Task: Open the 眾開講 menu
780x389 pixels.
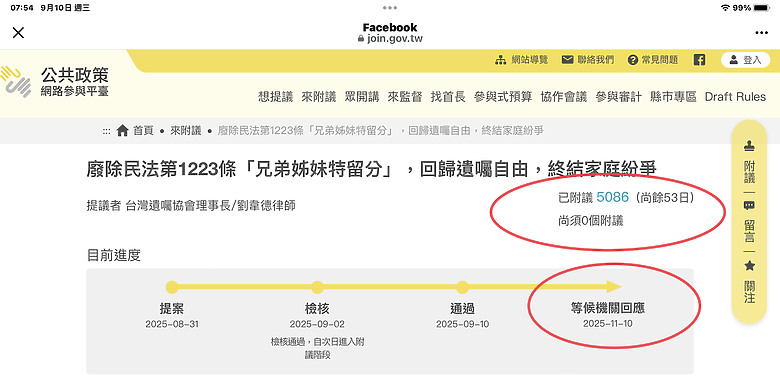Action: pos(362,97)
